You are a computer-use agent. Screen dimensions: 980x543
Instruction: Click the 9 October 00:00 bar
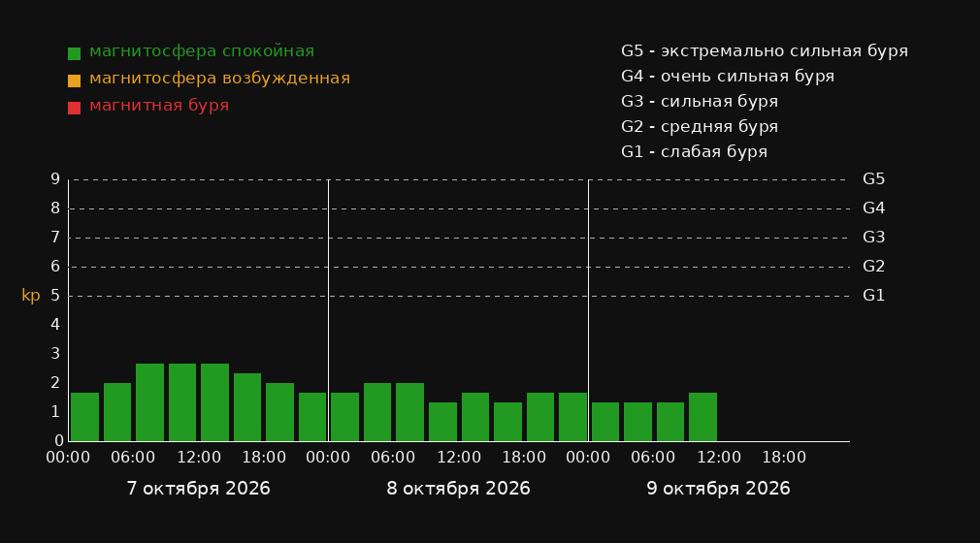coord(605,422)
